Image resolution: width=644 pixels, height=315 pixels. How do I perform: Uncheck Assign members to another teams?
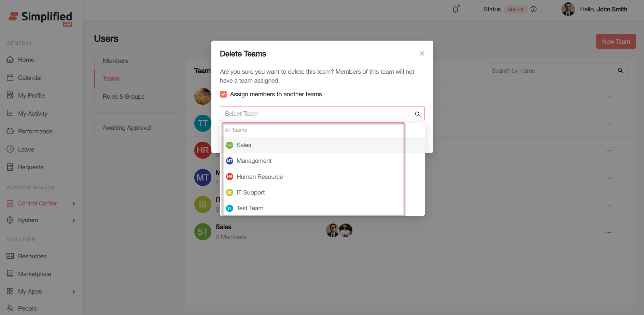[223, 94]
